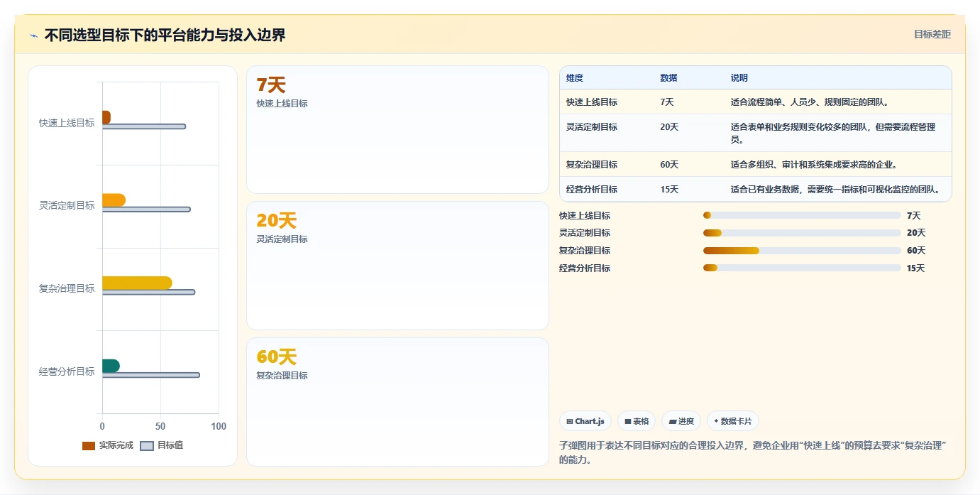Click the 经营分析目标 label in the progress list
This screenshot has height=495, width=980.
click(x=585, y=268)
